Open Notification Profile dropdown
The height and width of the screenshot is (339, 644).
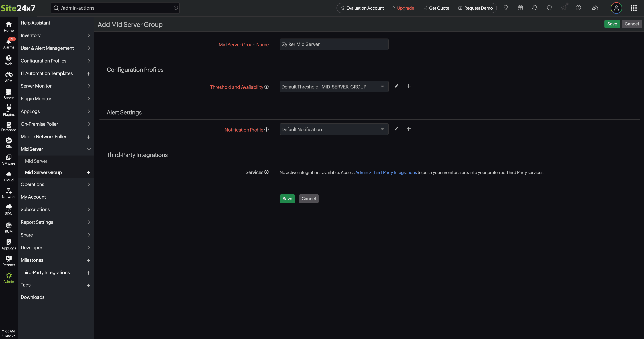tap(334, 129)
